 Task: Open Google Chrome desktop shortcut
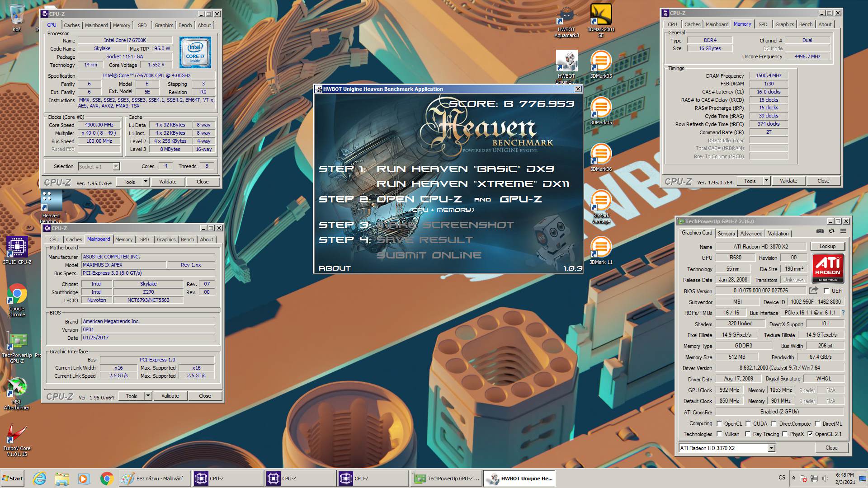(17, 300)
